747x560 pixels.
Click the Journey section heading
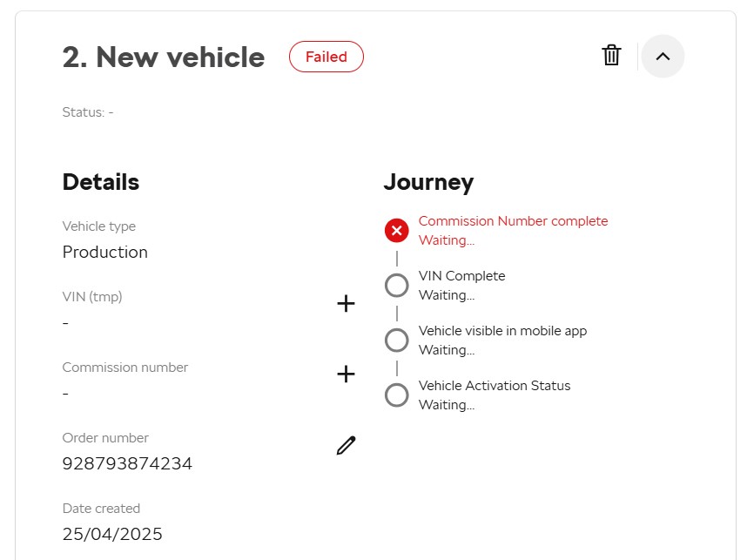pyautogui.click(x=428, y=183)
